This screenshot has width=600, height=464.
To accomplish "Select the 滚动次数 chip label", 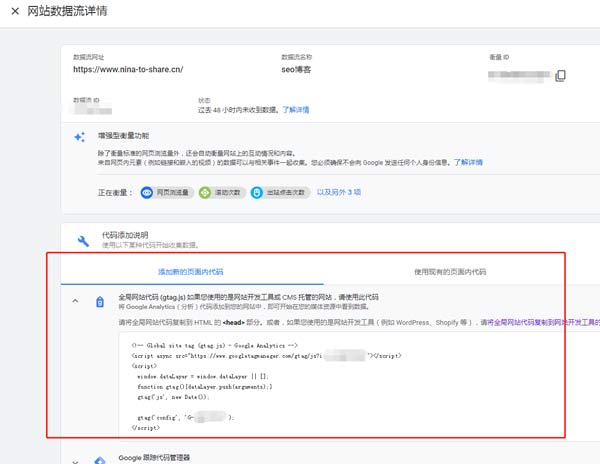I will click(x=228, y=192).
